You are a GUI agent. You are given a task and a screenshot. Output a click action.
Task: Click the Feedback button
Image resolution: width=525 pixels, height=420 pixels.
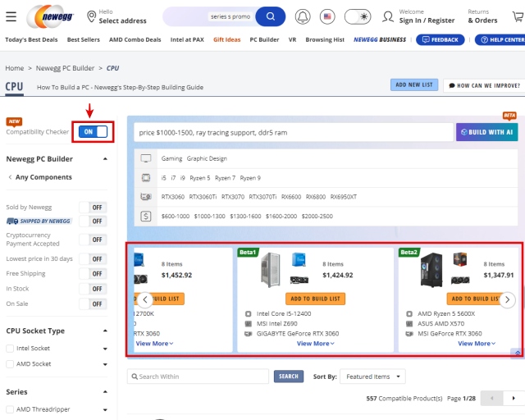441,40
